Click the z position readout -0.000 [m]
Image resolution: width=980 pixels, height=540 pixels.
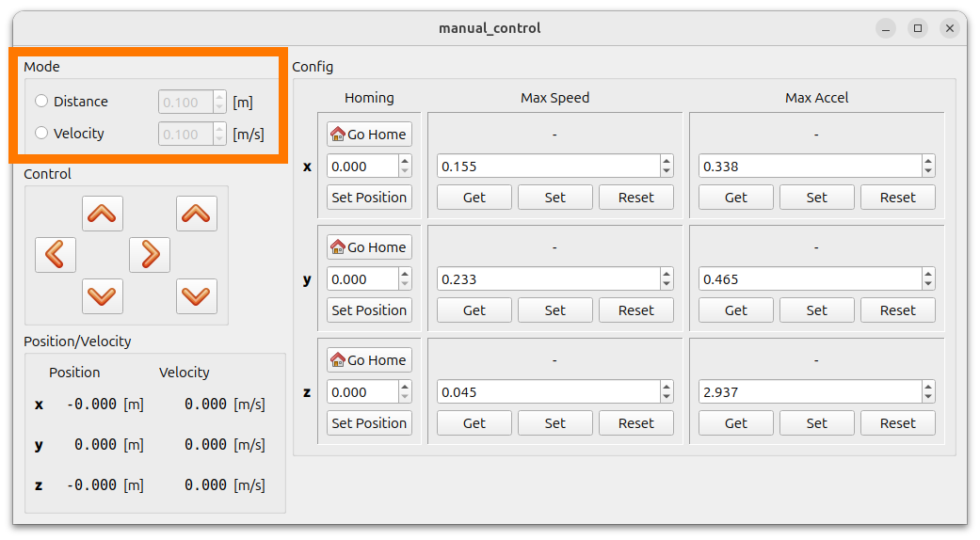105,485
